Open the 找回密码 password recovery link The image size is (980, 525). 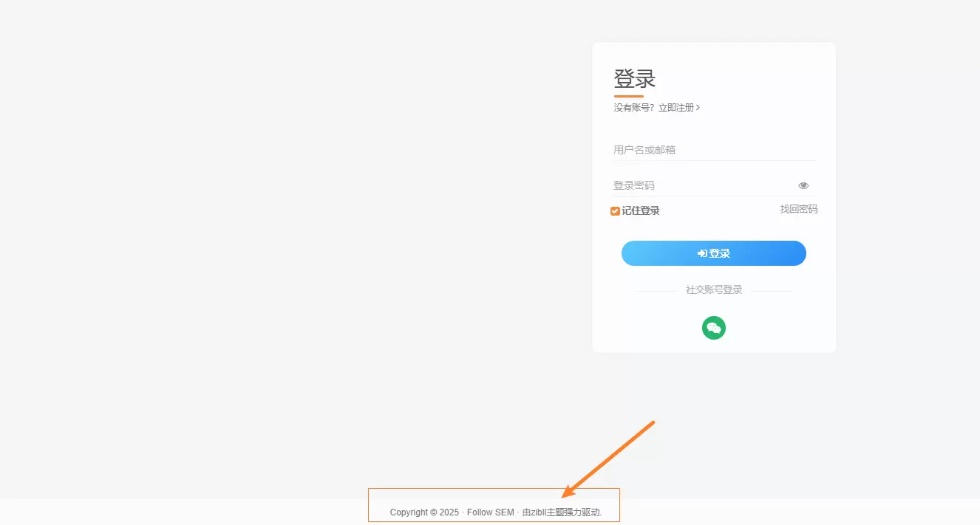[799, 209]
